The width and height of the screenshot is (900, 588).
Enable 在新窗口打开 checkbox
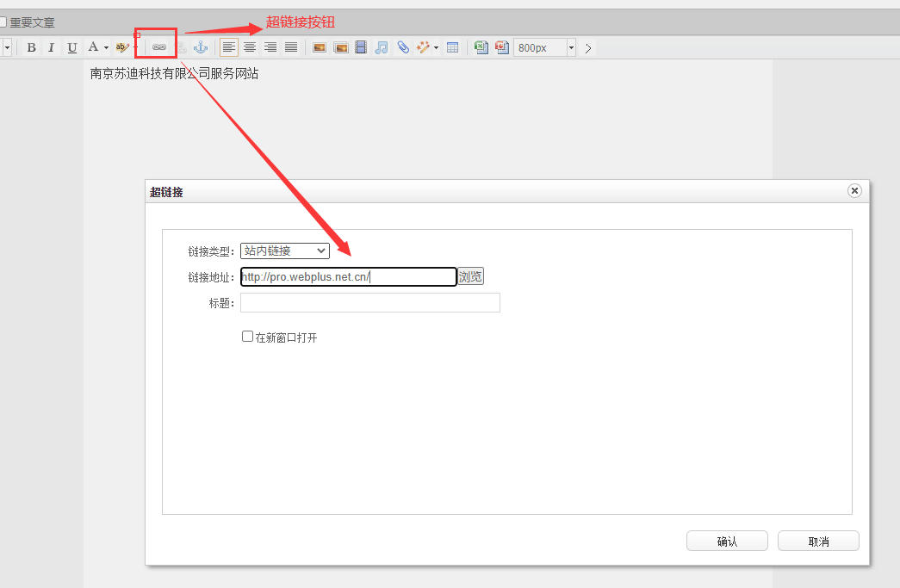point(247,337)
